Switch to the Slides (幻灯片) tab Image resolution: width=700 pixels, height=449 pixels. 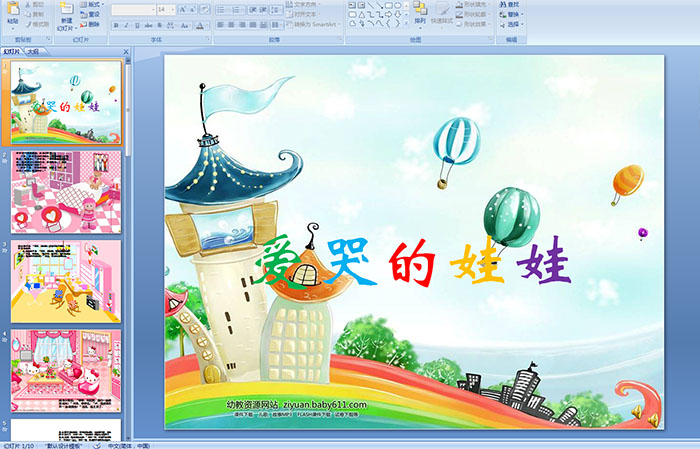pos(12,50)
